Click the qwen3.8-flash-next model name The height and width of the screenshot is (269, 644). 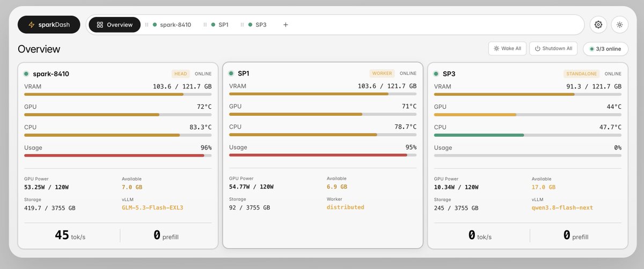[x=562, y=207]
